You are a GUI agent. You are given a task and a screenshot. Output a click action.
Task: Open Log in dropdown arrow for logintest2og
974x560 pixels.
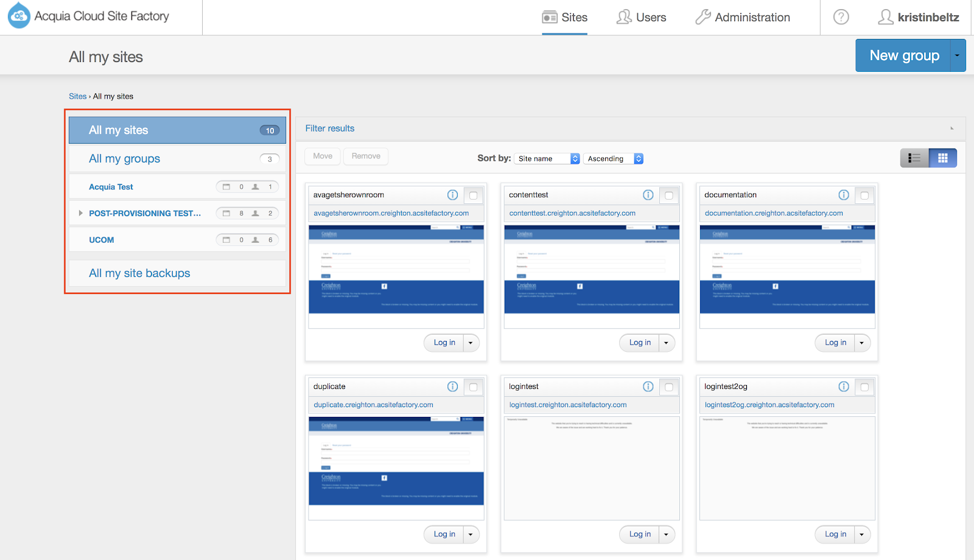(862, 534)
